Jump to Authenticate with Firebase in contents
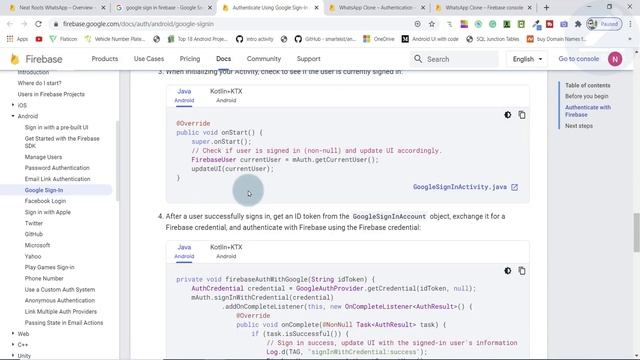 (x=588, y=111)
